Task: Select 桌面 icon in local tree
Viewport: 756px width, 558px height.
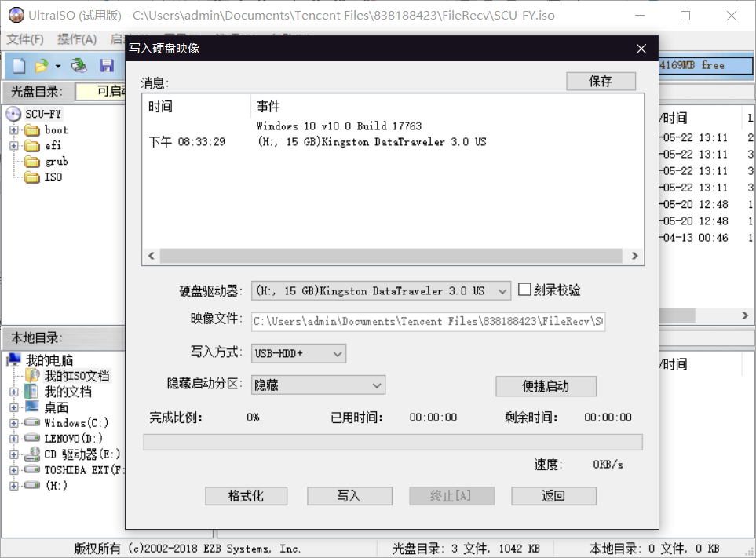Action: 32,407
